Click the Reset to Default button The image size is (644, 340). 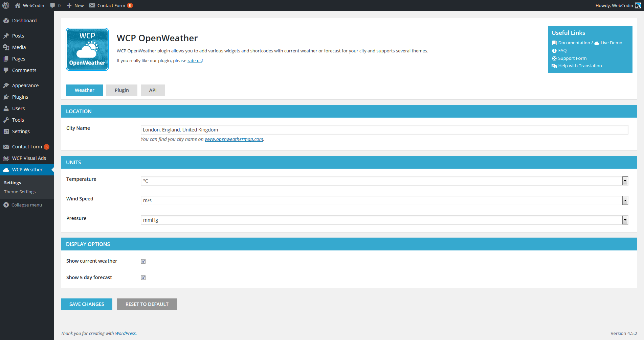(147, 304)
